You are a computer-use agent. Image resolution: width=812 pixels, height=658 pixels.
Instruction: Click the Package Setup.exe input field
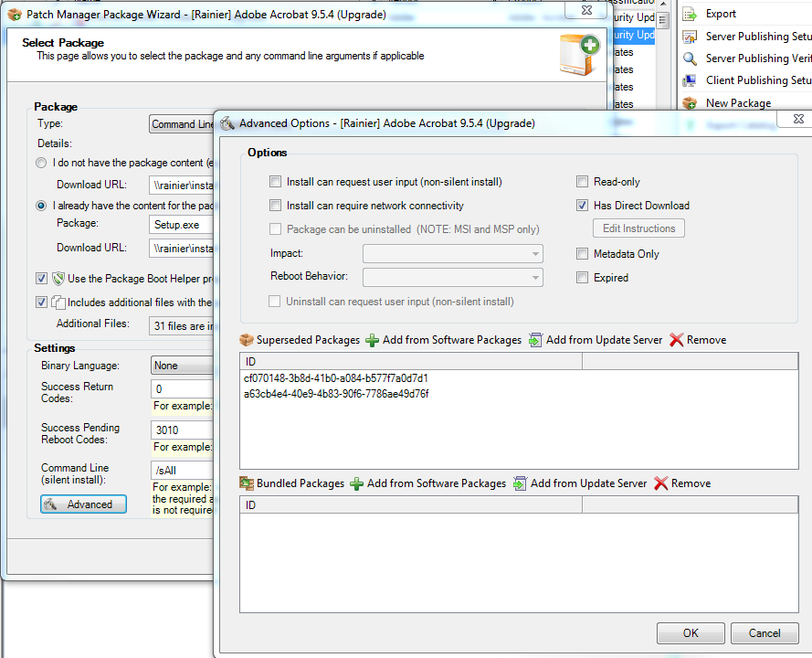[182, 224]
